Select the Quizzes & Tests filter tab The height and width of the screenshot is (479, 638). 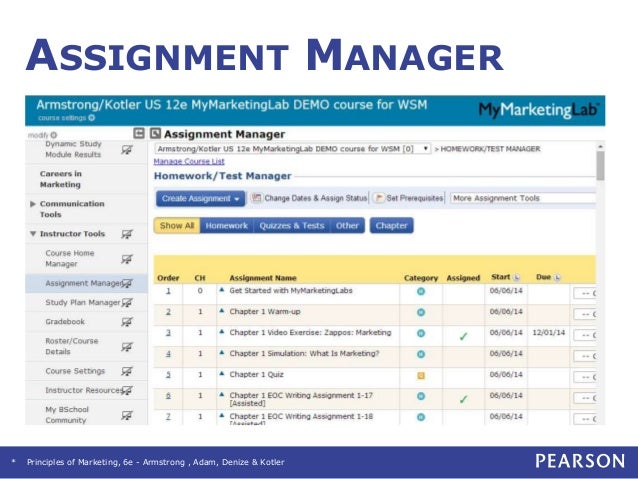point(292,225)
